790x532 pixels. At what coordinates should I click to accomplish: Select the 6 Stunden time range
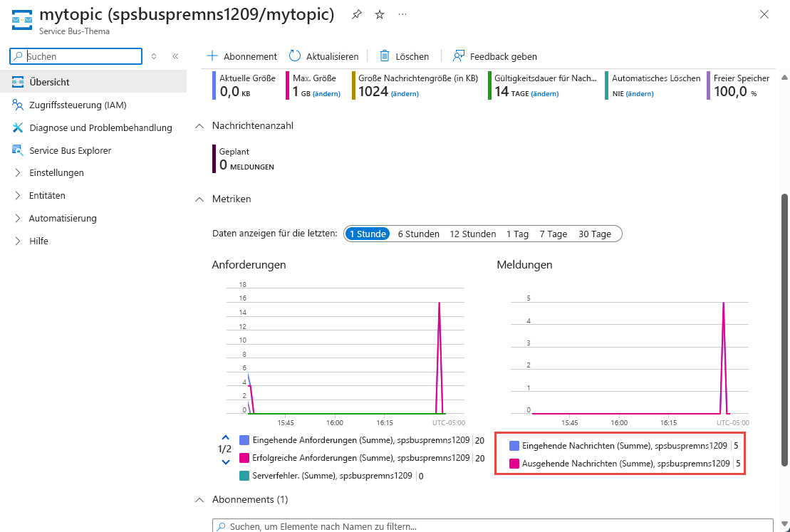418,234
